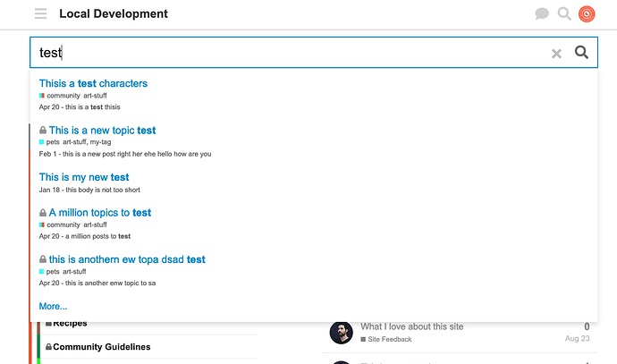The width and height of the screenshot is (617, 364).
Task: Open 'A million topics to test' result
Action: [x=100, y=213]
